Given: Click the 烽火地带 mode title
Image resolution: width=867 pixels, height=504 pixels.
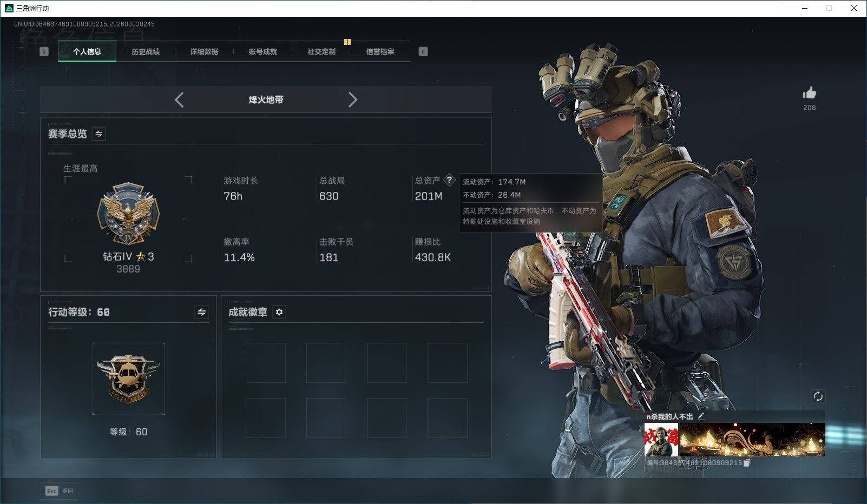Looking at the screenshot, I should click(x=266, y=100).
